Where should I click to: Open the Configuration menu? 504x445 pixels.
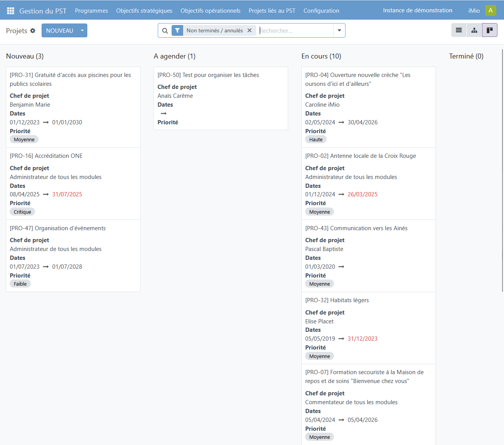click(x=321, y=11)
